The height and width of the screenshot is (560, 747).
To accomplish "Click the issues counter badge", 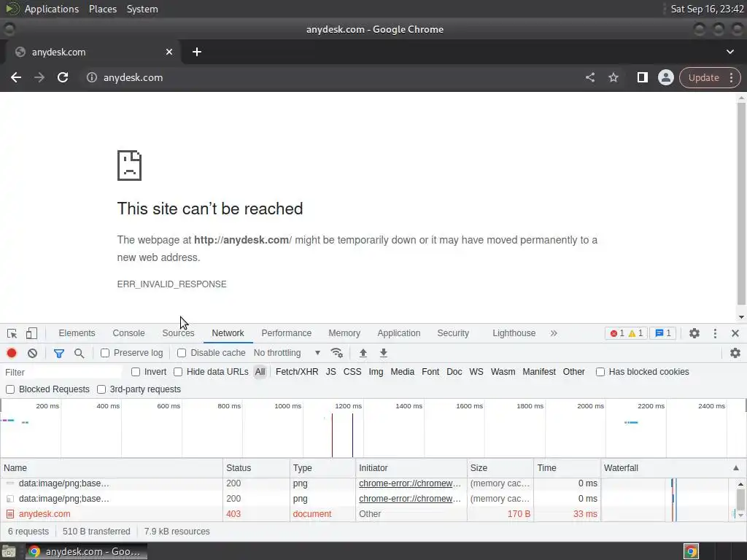I will [x=662, y=333].
